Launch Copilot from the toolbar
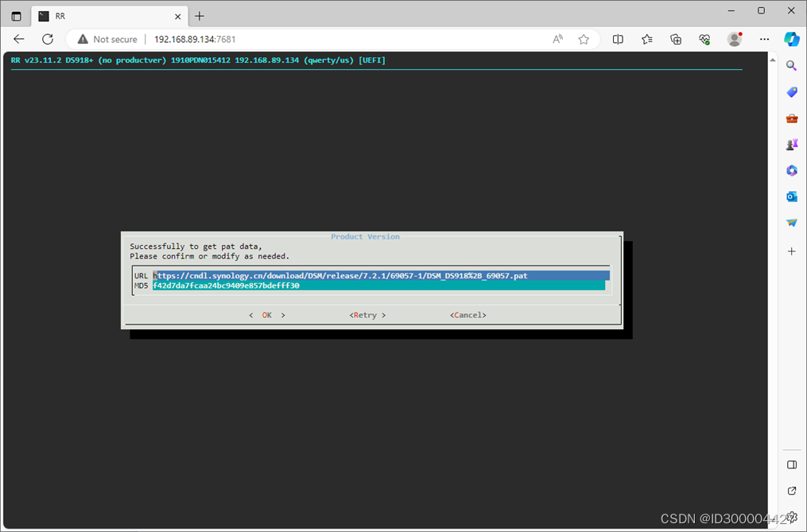The width and height of the screenshot is (807, 532). tap(792, 39)
